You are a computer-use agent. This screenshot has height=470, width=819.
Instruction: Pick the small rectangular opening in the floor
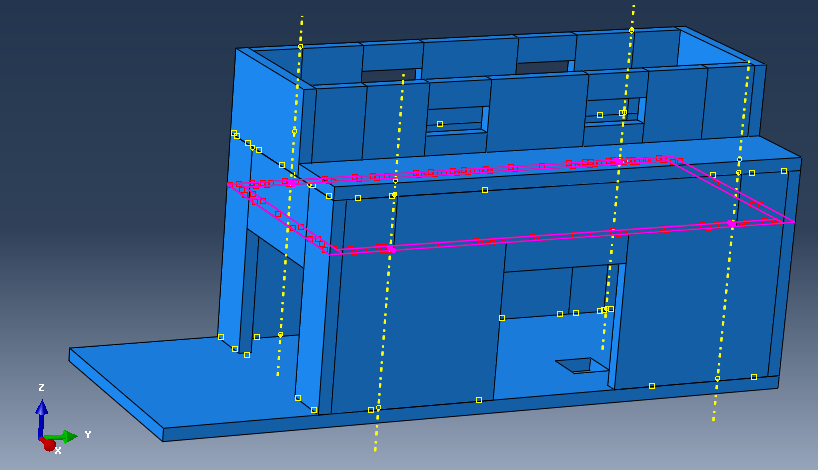pos(582,365)
